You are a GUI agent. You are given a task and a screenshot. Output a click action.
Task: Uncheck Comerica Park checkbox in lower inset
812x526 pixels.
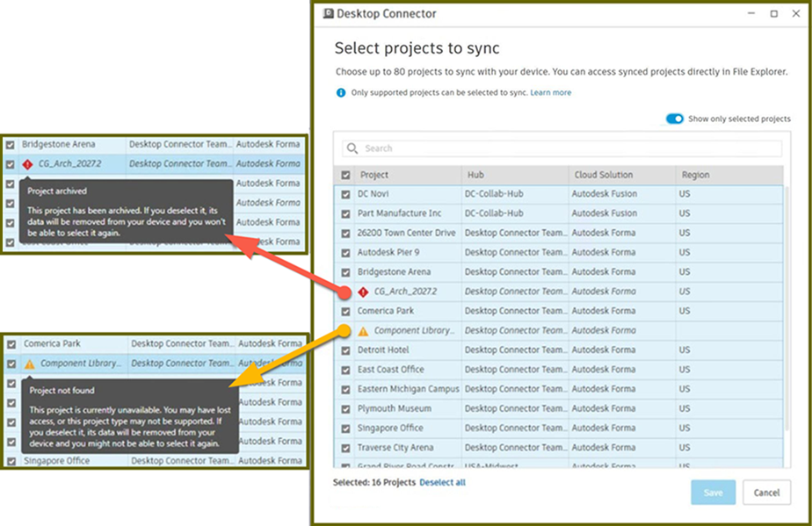(x=11, y=344)
